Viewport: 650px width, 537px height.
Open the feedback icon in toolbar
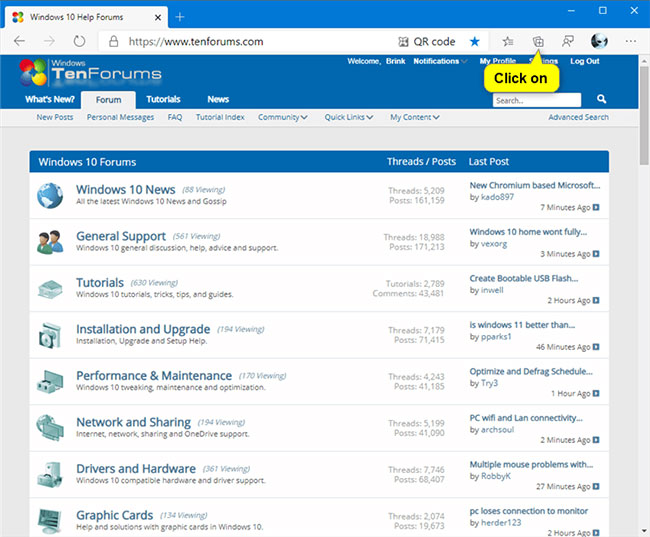(x=568, y=41)
